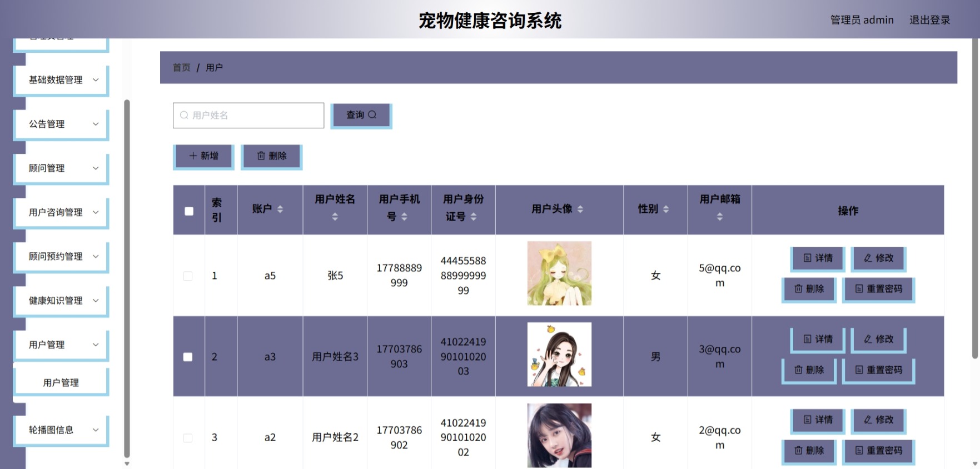Viewport: 980px width, 469px height.
Task: Sort by 性别 column arrows
Action: click(x=666, y=209)
